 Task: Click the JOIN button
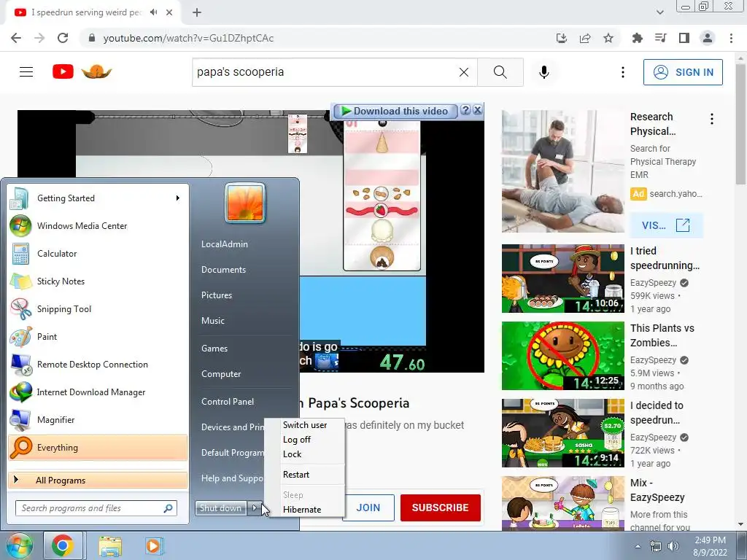pos(368,507)
